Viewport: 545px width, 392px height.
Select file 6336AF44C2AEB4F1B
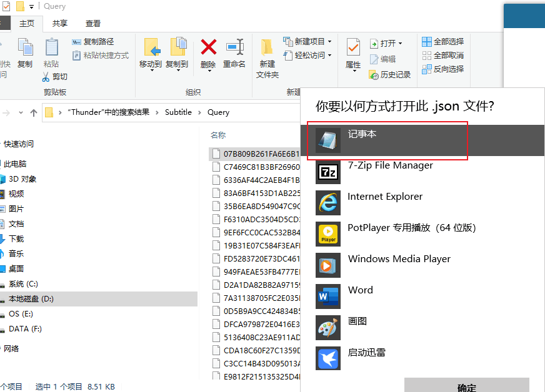coord(256,180)
